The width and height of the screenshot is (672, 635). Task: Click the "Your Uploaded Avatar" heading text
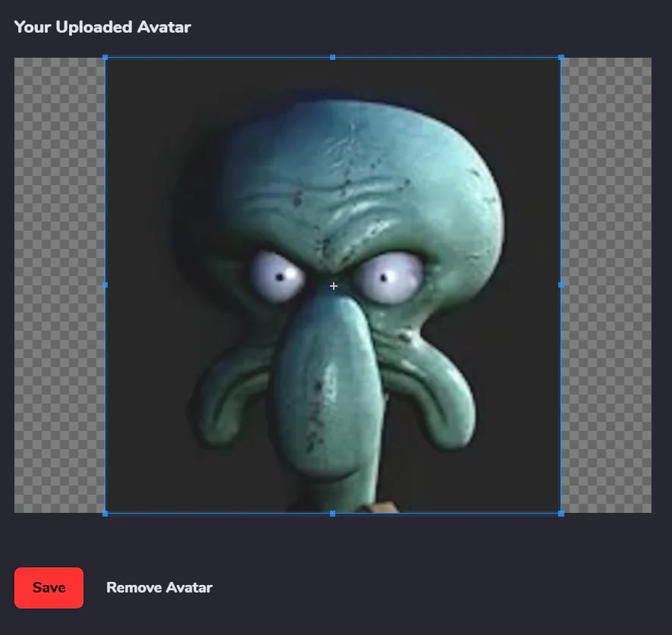pos(102,27)
